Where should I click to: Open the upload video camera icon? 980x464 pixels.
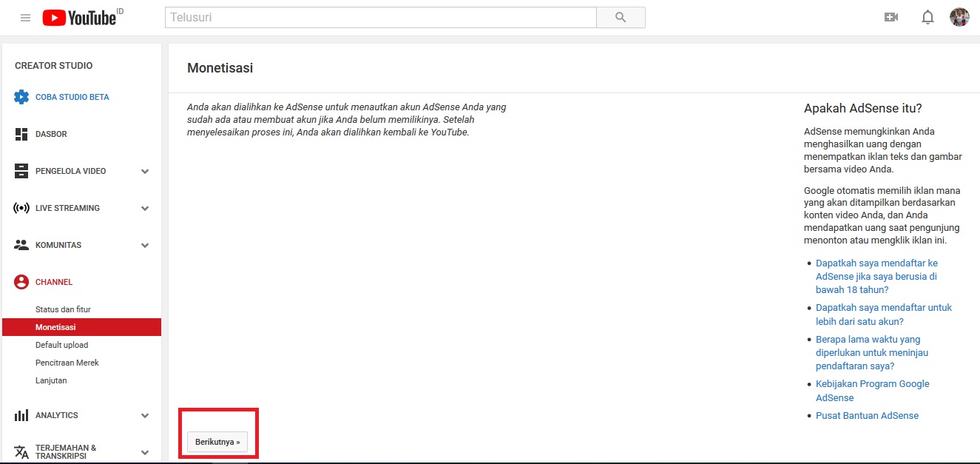[891, 17]
